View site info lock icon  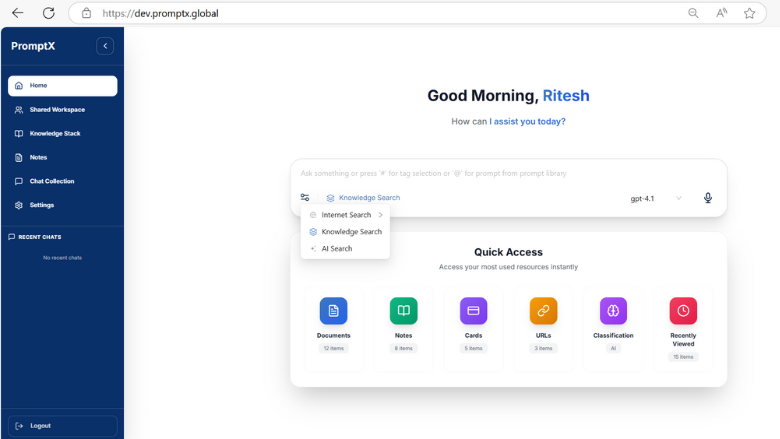[x=87, y=13]
